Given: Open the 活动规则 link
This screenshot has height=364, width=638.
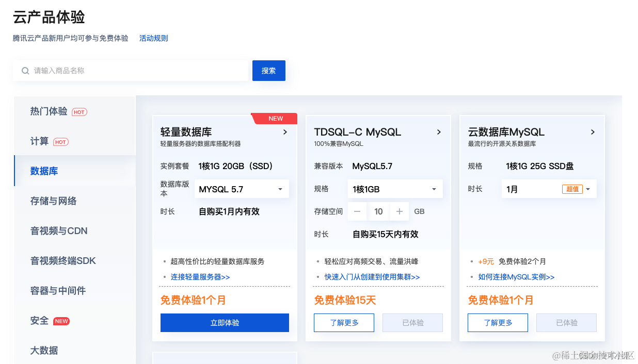Looking at the screenshot, I should [153, 38].
